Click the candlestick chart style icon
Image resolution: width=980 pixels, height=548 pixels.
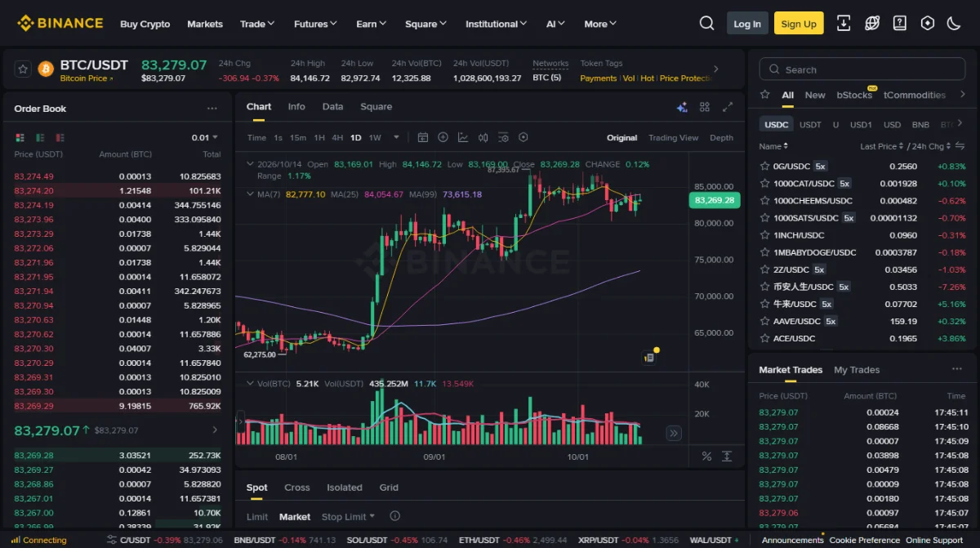[483, 137]
